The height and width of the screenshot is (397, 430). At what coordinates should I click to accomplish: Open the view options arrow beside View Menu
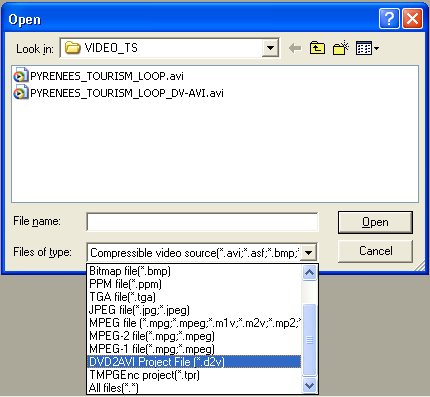(x=376, y=49)
